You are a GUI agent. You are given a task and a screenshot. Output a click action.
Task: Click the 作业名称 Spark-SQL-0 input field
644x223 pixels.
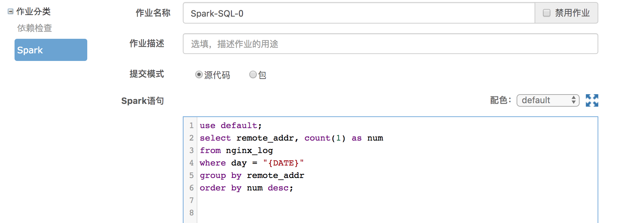coord(359,13)
